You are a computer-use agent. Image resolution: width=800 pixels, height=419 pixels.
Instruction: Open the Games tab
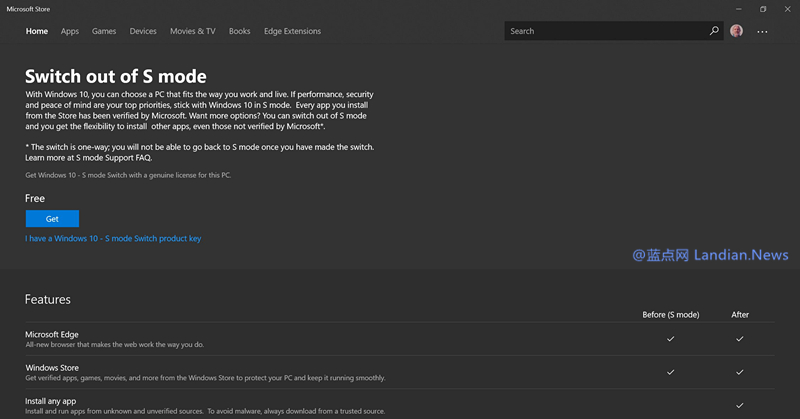tap(104, 31)
